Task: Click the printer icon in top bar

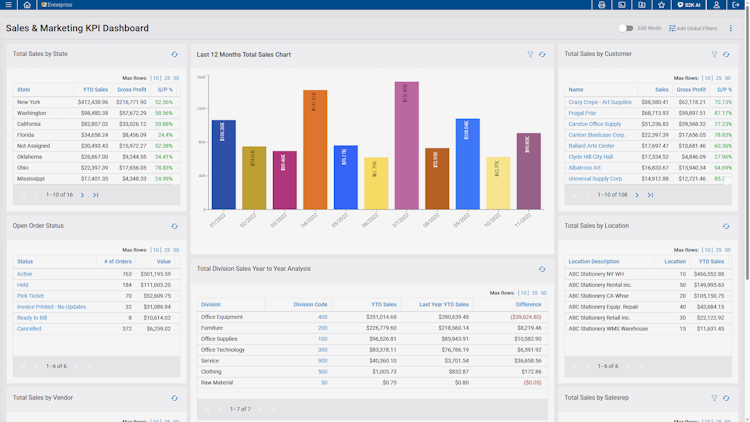Action: 601,5
